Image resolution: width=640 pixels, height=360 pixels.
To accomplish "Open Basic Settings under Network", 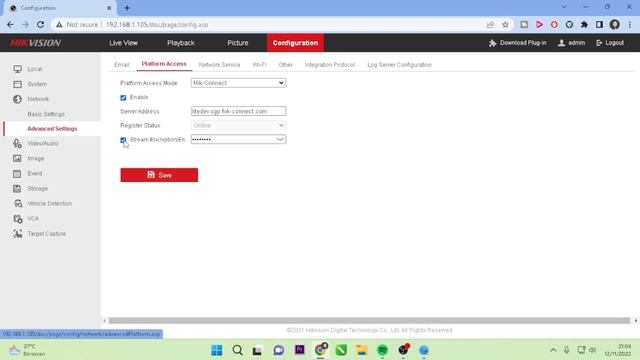I will [x=46, y=114].
